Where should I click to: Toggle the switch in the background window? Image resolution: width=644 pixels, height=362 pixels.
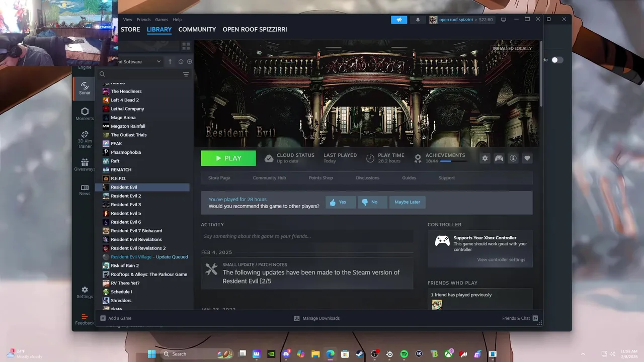click(557, 60)
